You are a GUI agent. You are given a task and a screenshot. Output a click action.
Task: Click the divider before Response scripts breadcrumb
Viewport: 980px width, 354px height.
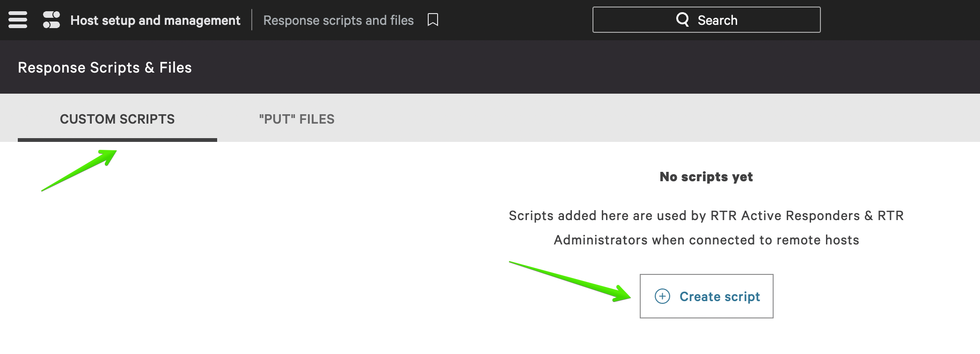(252, 20)
